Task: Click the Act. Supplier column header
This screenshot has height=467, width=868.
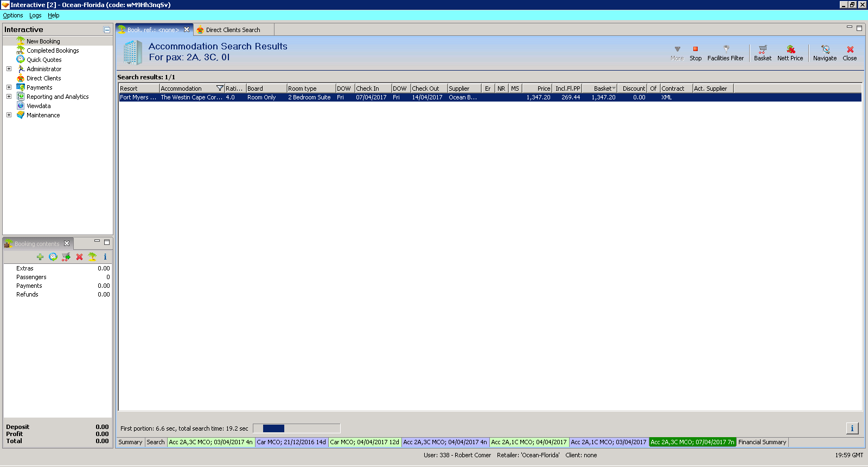Action: [713, 89]
